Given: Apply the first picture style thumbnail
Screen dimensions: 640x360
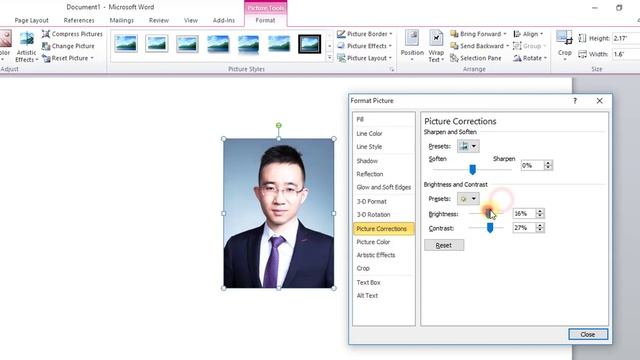Looking at the screenshot, I should pos(126,43).
